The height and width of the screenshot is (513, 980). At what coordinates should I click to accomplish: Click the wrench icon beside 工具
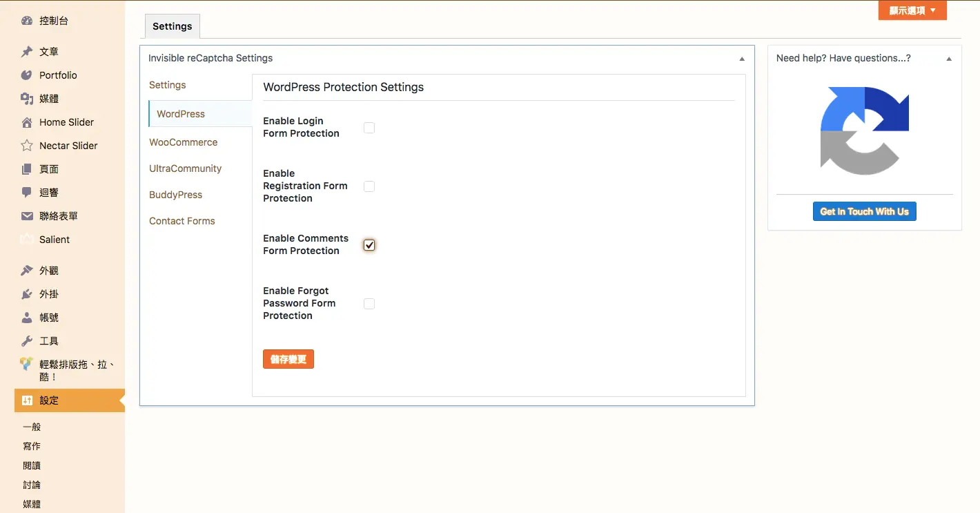pos(27,341)
